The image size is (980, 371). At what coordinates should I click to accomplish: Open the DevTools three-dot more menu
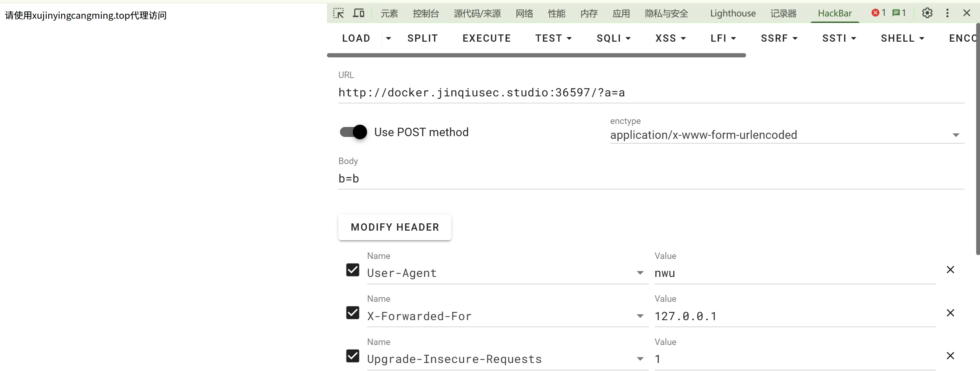[x=947, y=13]
